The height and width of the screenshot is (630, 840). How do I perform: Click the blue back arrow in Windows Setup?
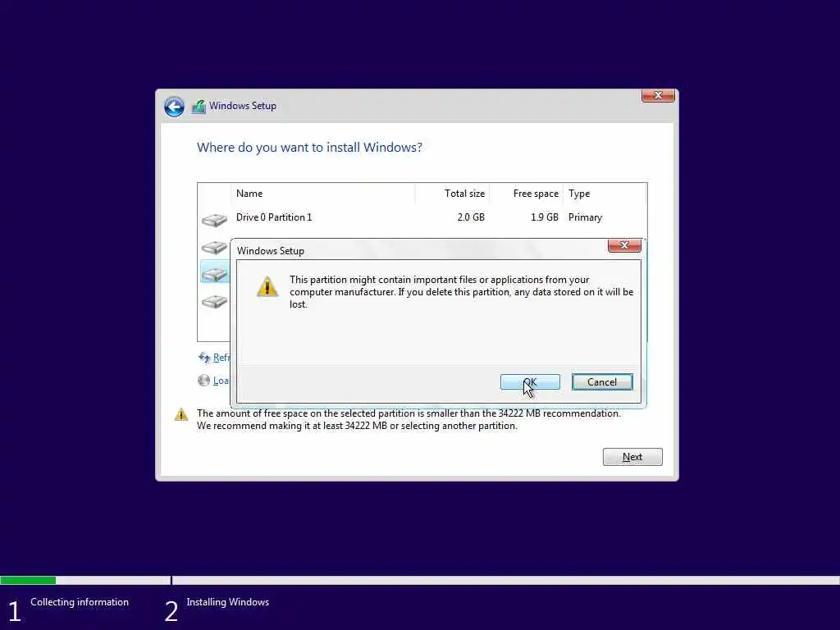click(174, 107)
